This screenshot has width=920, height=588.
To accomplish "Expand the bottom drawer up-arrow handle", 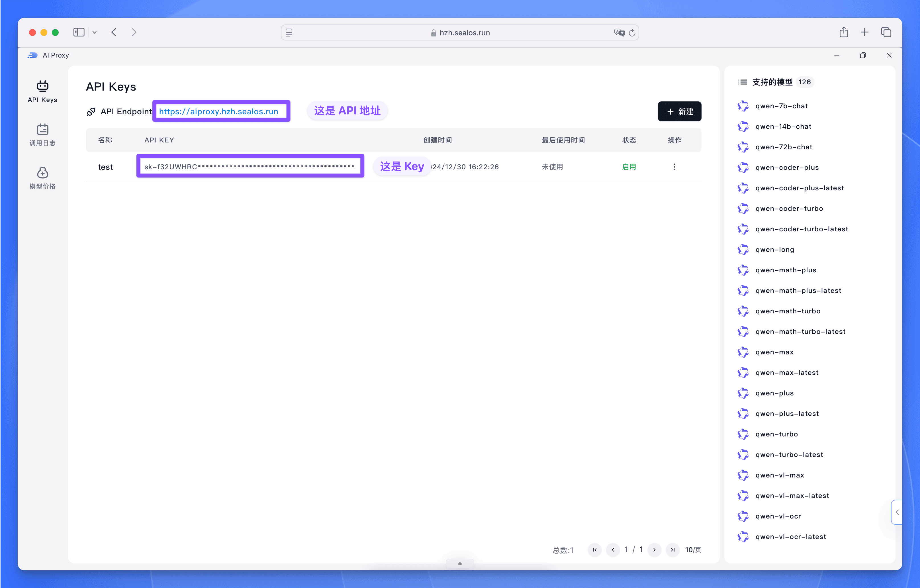I will click(x=460, y=563).
